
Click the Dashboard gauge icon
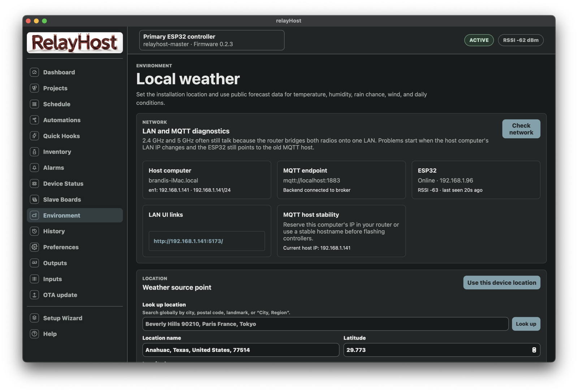tap(34, 72)
